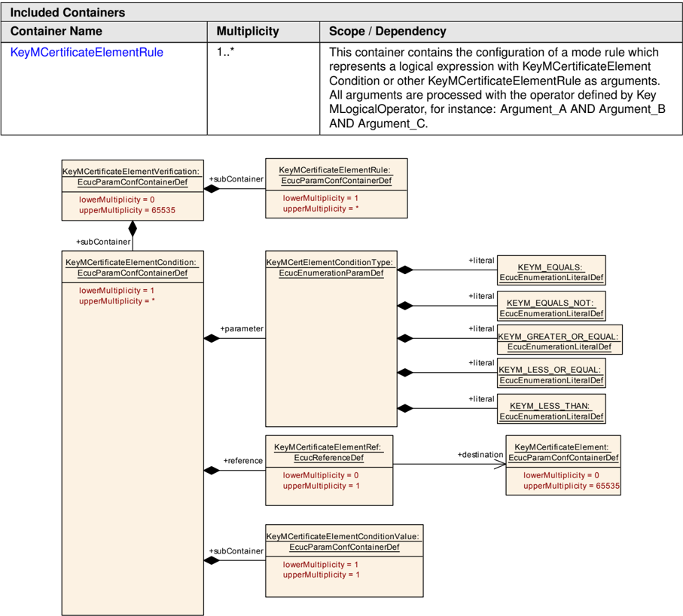This screenshot has width=683, height=616.
Task: Click the '+parameter' association label
Action: point(242,329)
